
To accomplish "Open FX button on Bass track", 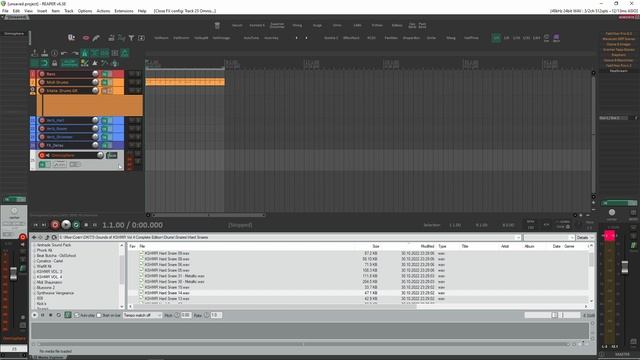I will click(105, 74).
